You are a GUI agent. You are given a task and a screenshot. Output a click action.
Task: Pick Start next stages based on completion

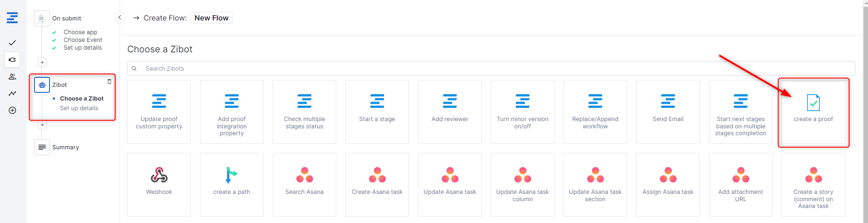point(741,112)
